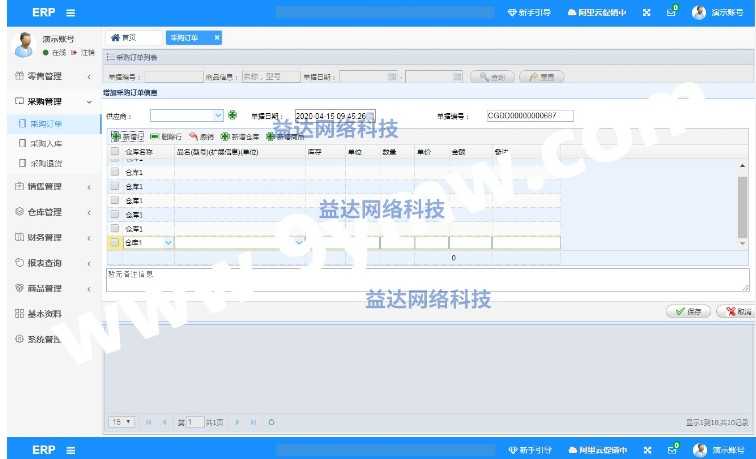Click the pagination refresh icon
The height and width of the screenshot is (459, 756).
click(271, 422)
